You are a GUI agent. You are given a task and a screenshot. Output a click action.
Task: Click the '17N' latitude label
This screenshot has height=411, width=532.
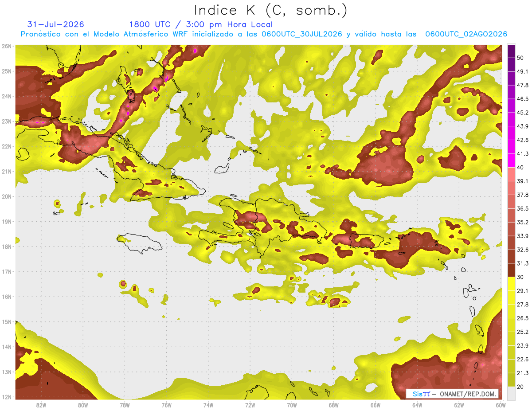[x=7, y=271]
